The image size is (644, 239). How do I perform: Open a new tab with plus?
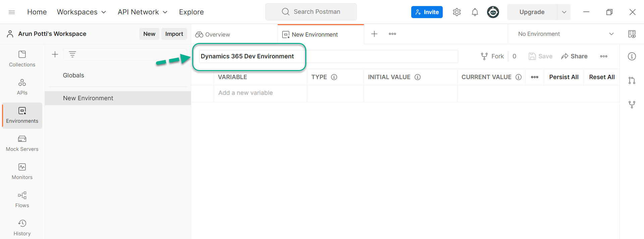tap(374, 34)
